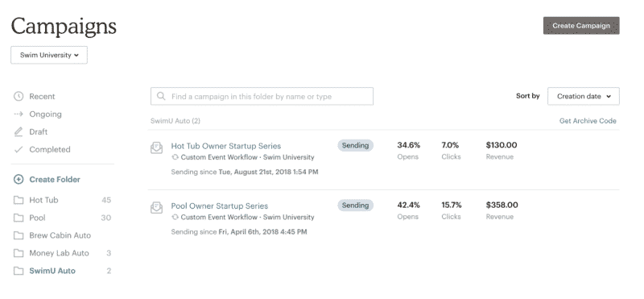Click the Recent clock icon

[x=19, y=96]
